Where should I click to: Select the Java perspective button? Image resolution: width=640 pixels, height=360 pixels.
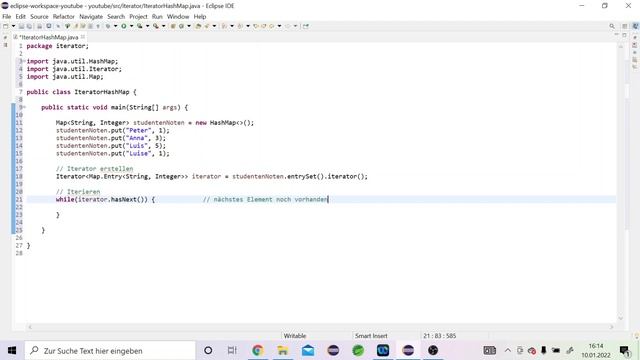635,26
